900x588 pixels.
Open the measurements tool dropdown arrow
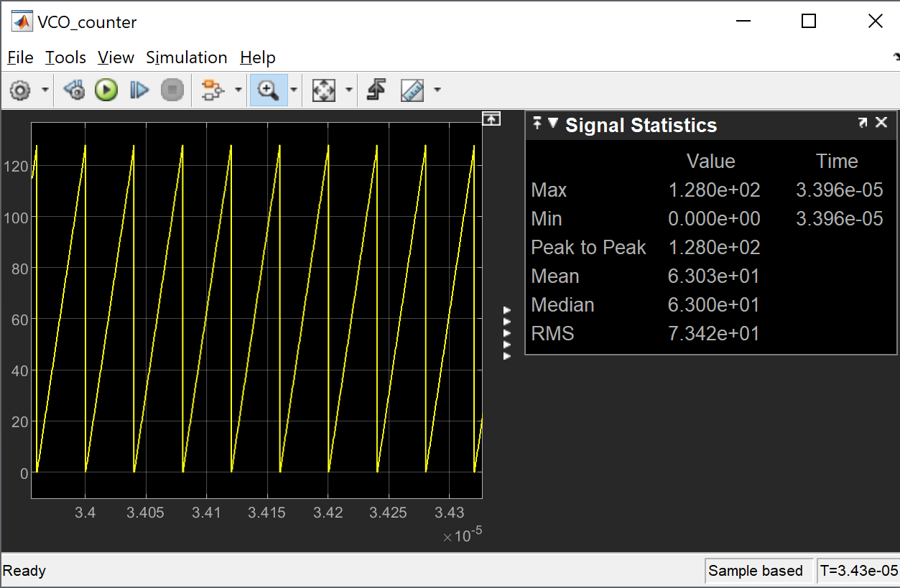pos(437,90)
